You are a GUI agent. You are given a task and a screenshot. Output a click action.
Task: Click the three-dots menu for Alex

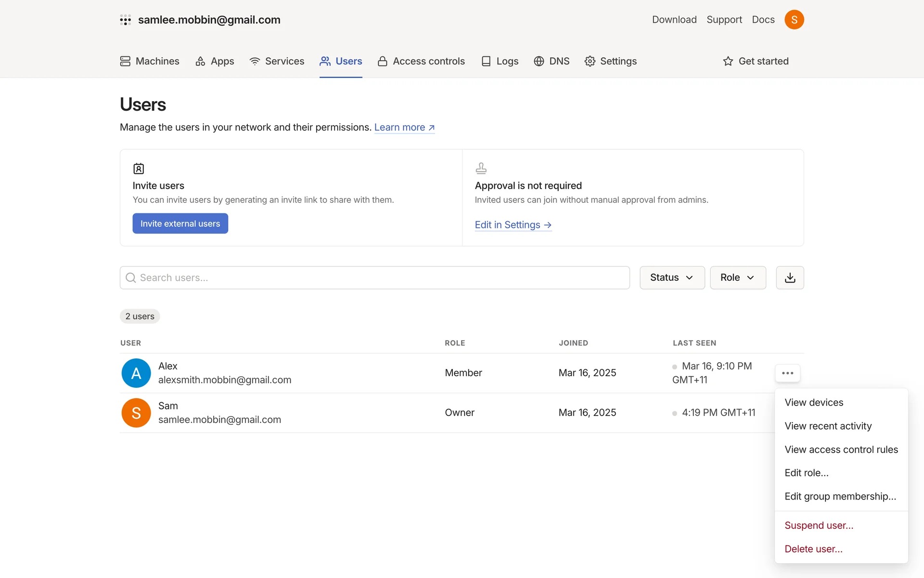click(x=787, y=373)
